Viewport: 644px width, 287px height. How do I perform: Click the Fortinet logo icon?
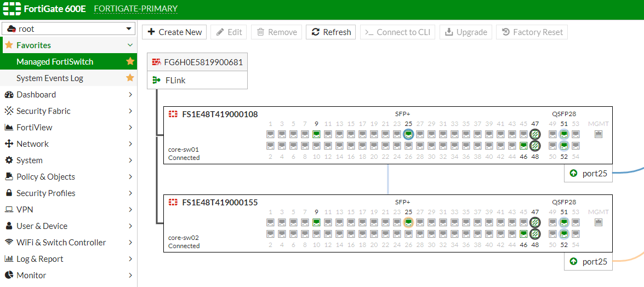pyautogui.click(x=12, y=9)
